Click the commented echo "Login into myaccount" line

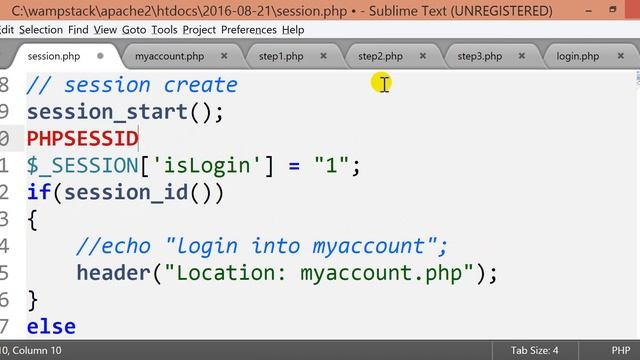click(x=262, y=246)
